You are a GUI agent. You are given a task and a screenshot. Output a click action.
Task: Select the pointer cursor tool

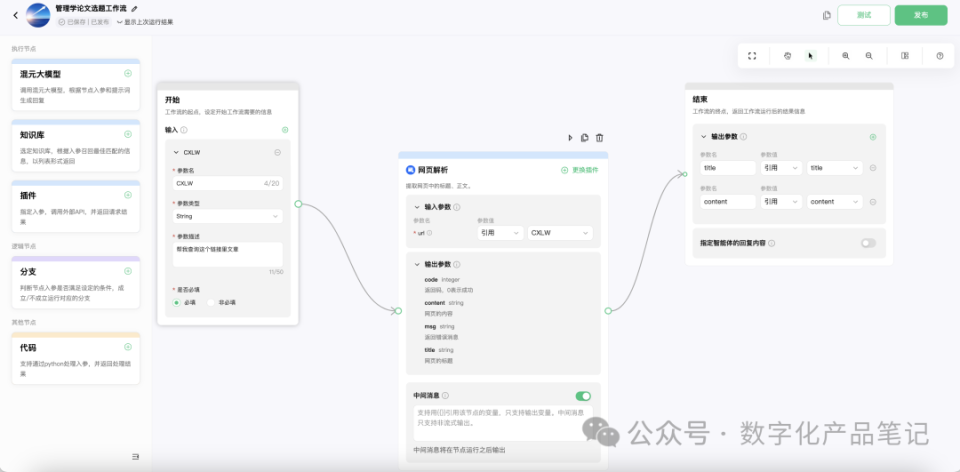[x=811, y=56]
